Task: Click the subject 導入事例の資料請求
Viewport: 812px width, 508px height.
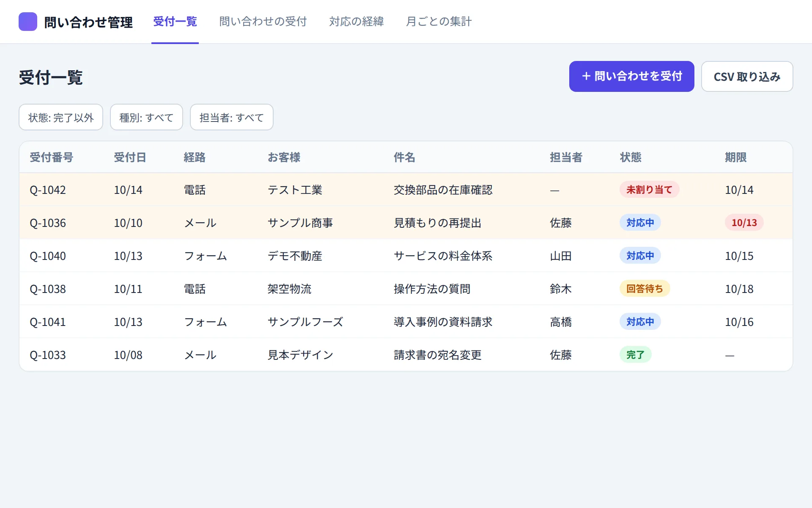Action: (x=443, y=322)
